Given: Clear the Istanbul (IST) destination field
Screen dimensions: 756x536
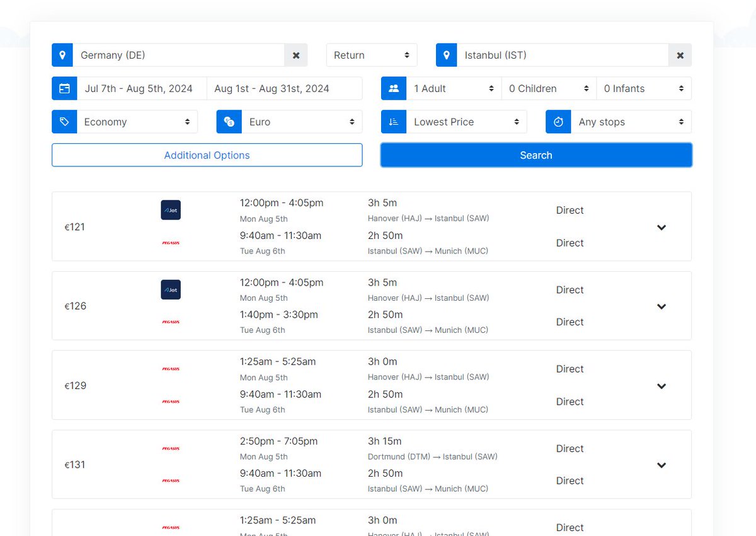Looking at the screenshot, I should (x=680, y=55).
